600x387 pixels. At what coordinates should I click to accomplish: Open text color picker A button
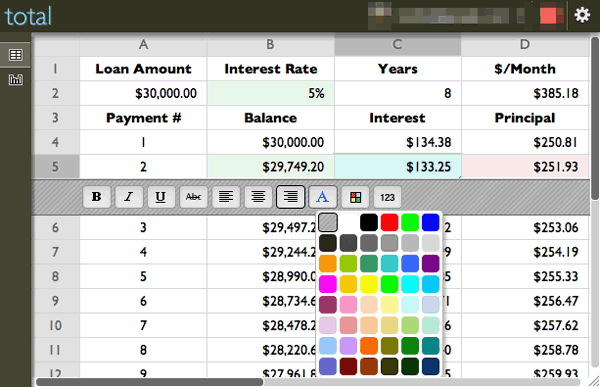pos(323,197)
